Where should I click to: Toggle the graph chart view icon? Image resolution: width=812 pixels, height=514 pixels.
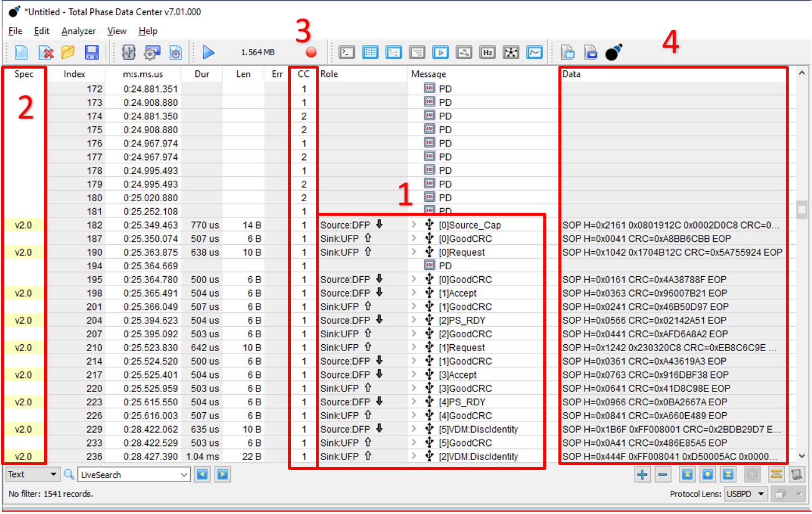pyautogui.click(x=535, y=52)
